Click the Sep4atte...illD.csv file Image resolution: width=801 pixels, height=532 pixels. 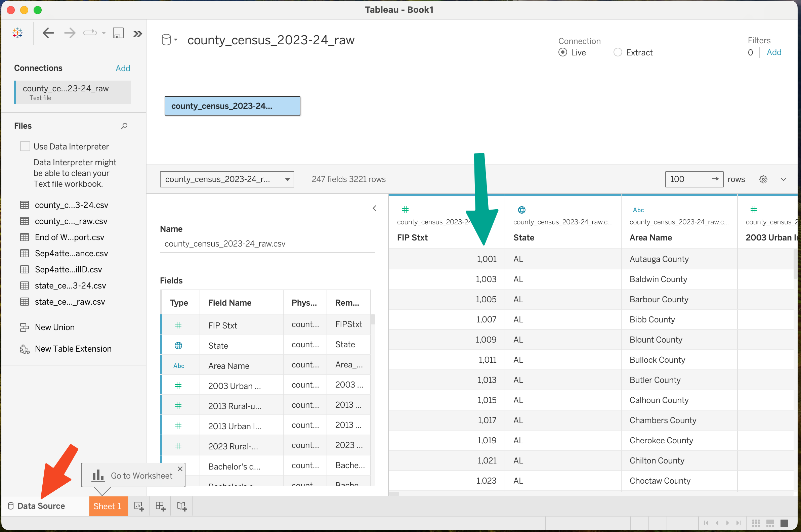[x=68, y=269]
